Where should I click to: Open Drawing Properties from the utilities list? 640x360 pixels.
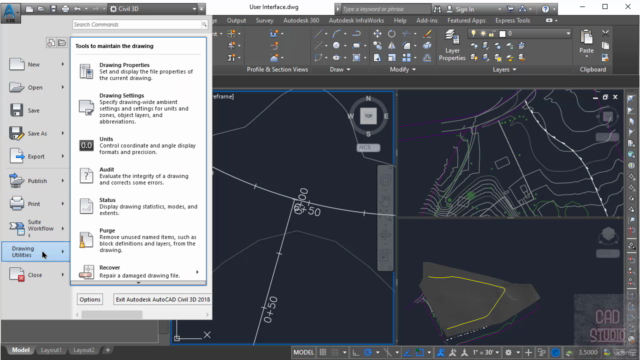pos(138,71)
